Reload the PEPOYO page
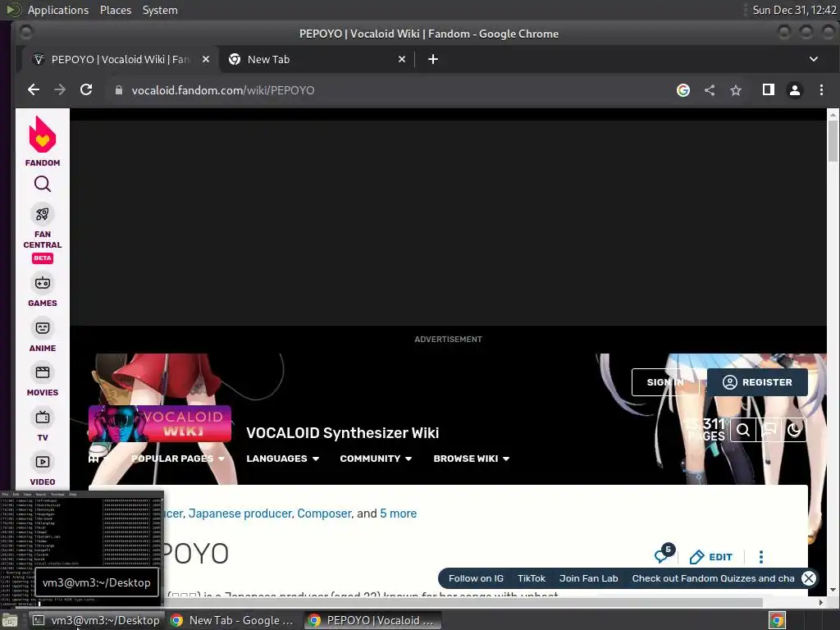This screenshot has height=630, width=840. tap(86, 90)
